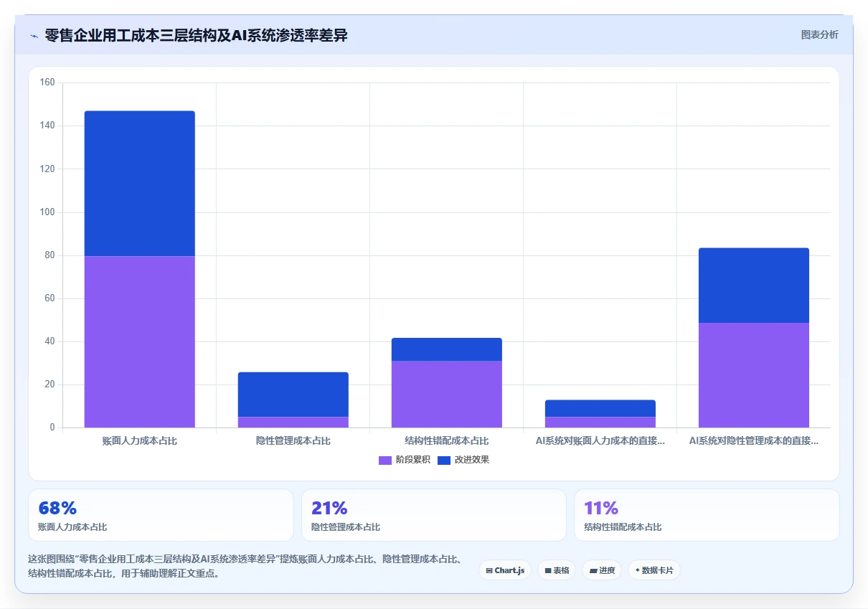Select the 进度 tag
This screenshot has height=609, width=868.
pos(602,570)
